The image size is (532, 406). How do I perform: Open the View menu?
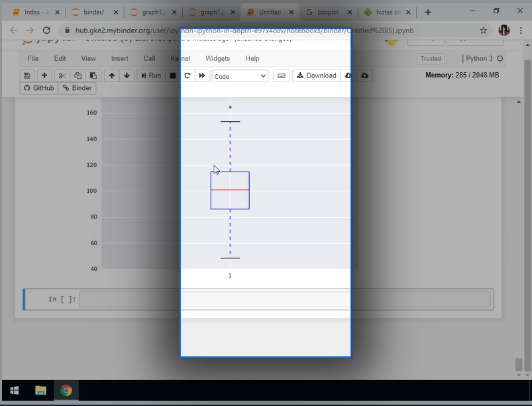coord(88,58)
